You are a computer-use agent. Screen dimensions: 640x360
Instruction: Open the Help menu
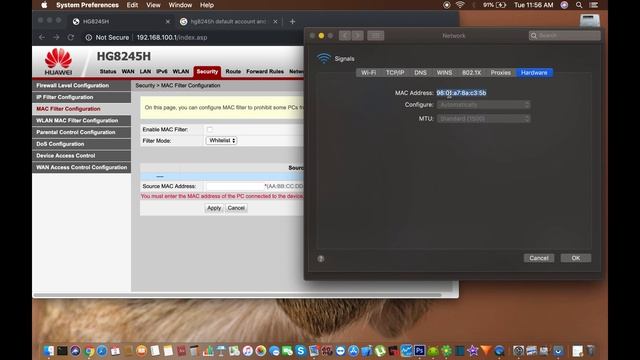[x=207, y=5]
